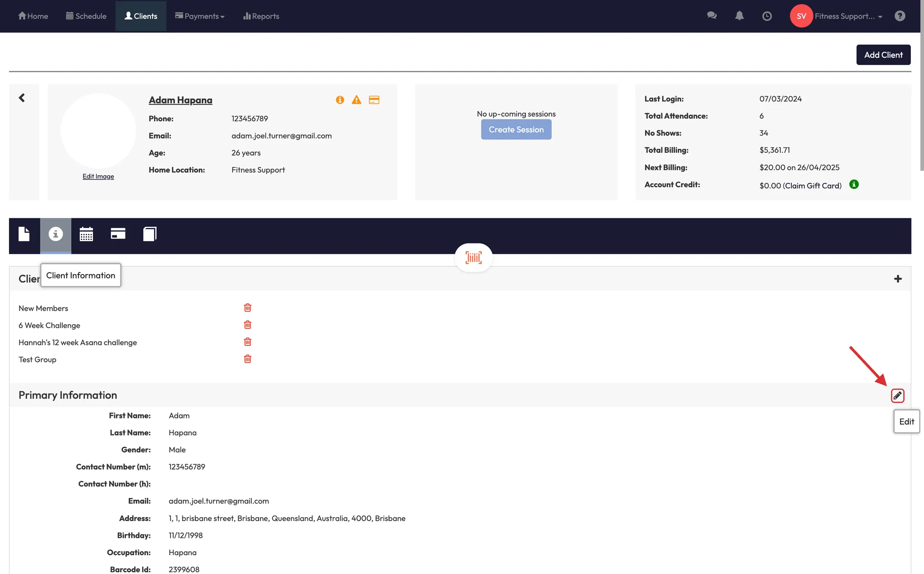
Task: Click the pencil Edit icon for Primary Information
Action: tap(897, 395)
